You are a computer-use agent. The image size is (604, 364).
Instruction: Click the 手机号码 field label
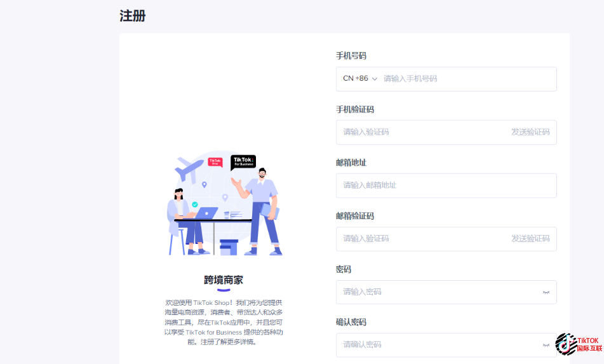click(351, 56)
